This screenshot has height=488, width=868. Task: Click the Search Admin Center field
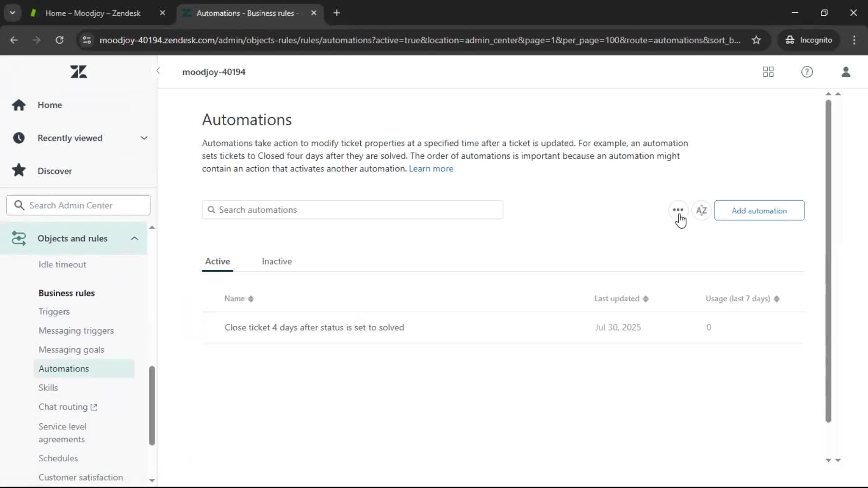(x=78, y=206)
